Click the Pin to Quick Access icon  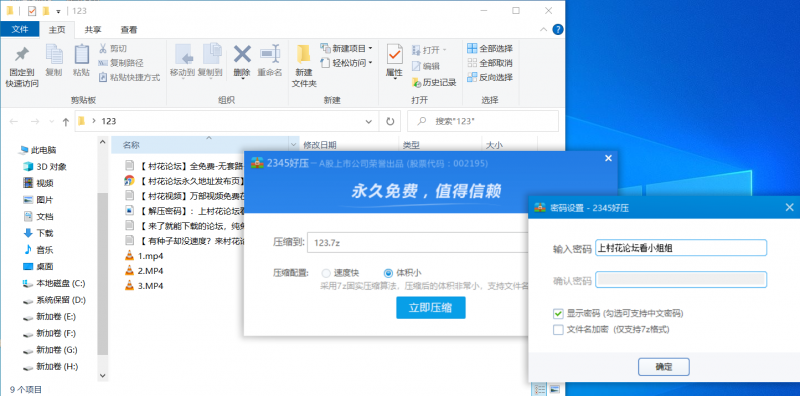coord(22,55)
